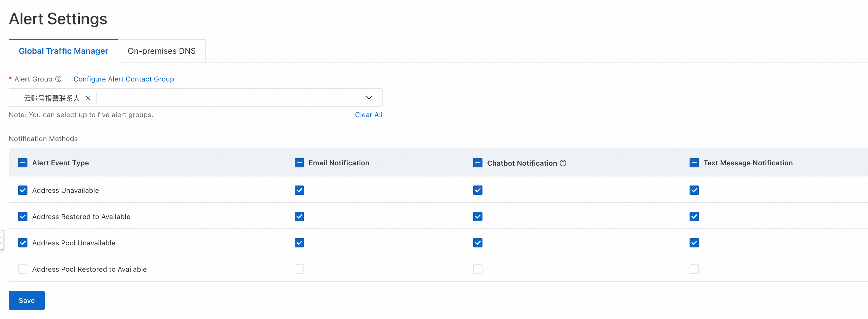Viewport: 868px width, 319px height.
Task: Remove the 云账号报警联系人 tag
Action: click(x=88, y=98)
